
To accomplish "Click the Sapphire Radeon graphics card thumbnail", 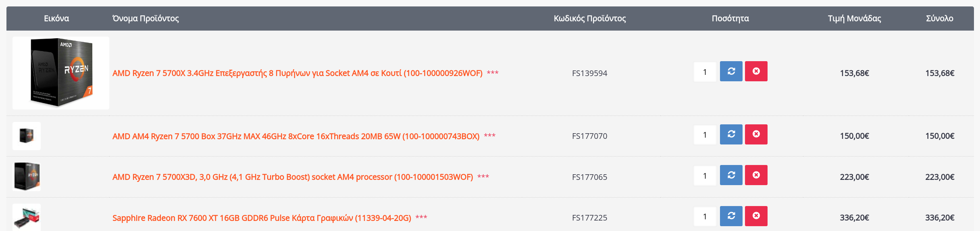I will tap(27, 217).
